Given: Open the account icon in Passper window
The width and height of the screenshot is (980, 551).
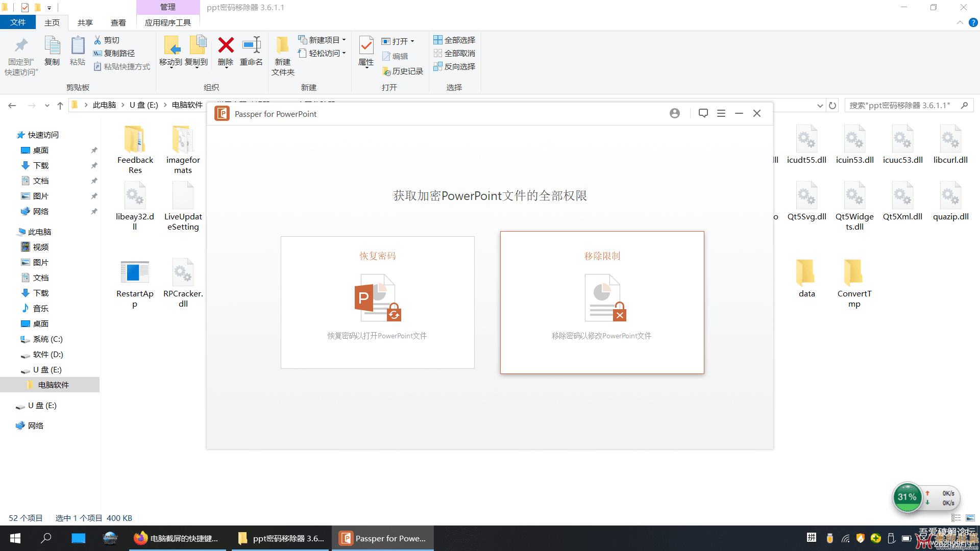Looking at the screenshot, I should click(675, 113).
